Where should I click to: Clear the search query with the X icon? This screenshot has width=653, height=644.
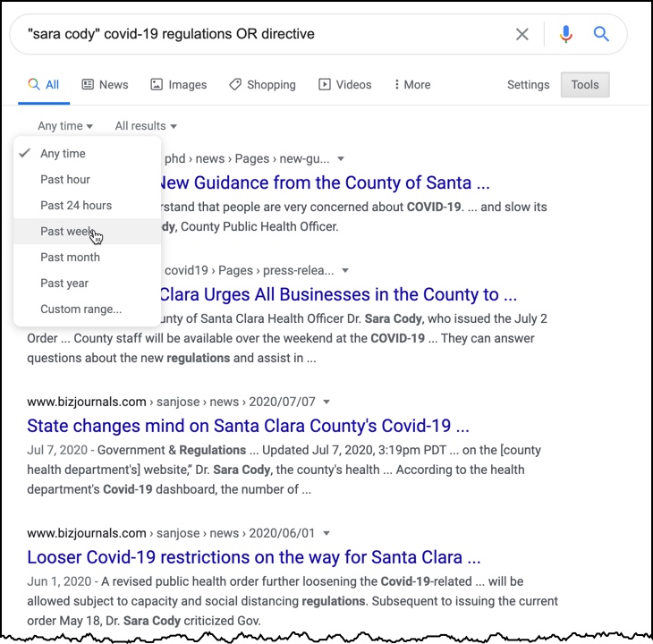tap(522, 34)
